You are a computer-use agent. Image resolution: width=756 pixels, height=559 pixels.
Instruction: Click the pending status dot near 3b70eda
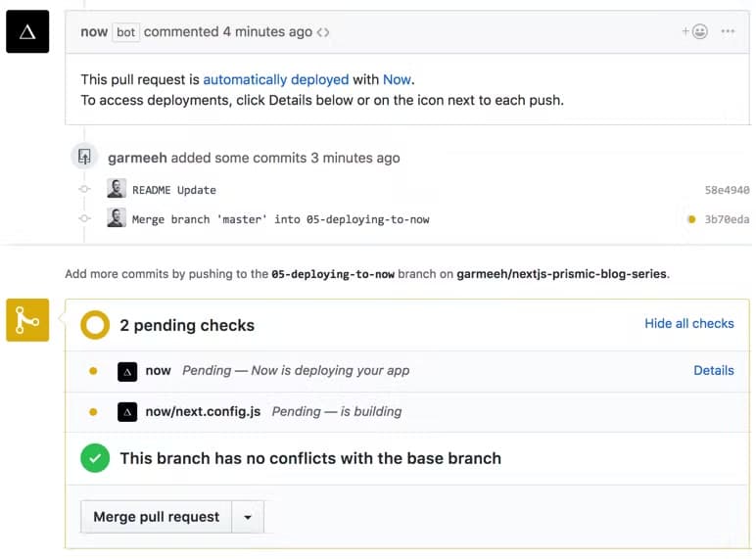(691, 219)
